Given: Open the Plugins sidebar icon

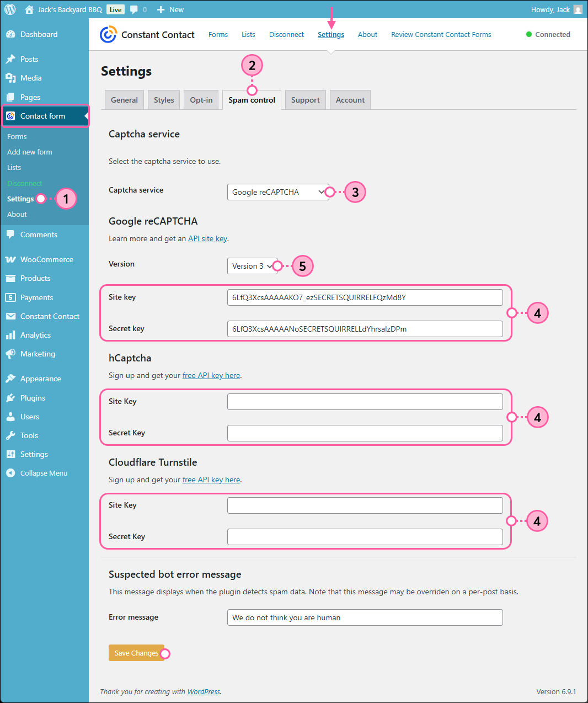Looking at the screenshot, I should tap(11, 398).
